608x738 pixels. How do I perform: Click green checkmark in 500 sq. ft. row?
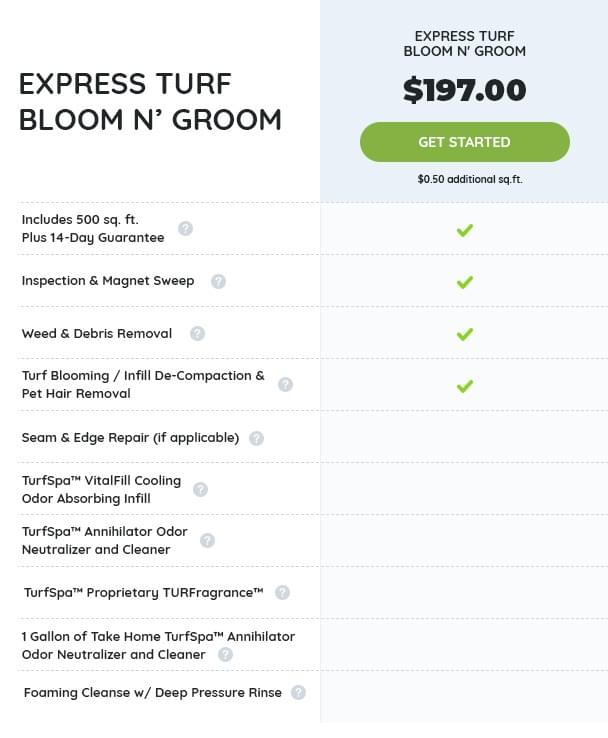click(x=464, y=230)
